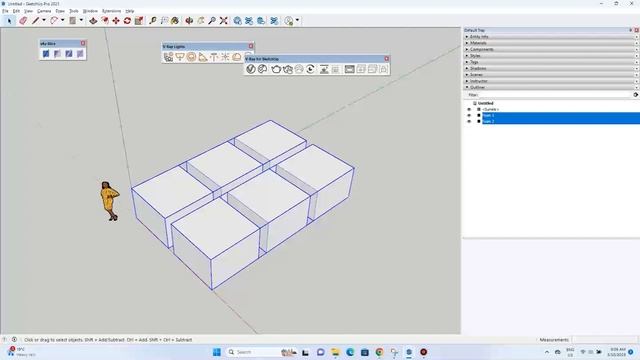Open the File menu

pyautogui.click(x=5, y=11)
